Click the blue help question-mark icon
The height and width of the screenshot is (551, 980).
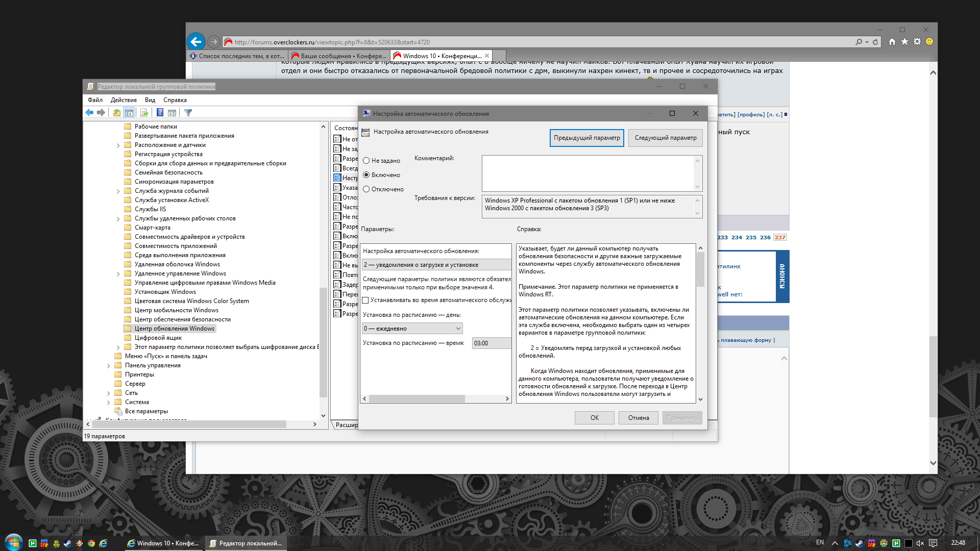tap(160, 113)
